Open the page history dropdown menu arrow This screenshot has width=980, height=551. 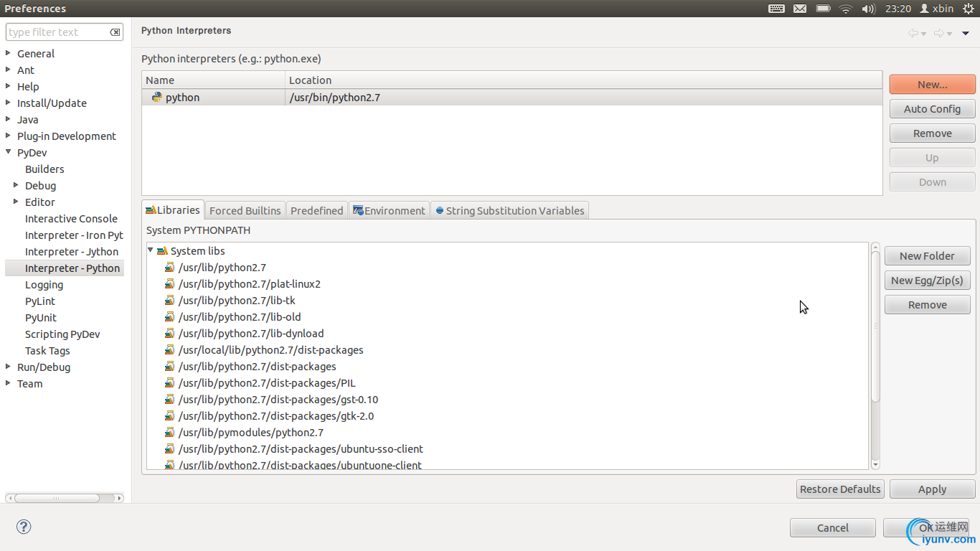pos(966,33)
